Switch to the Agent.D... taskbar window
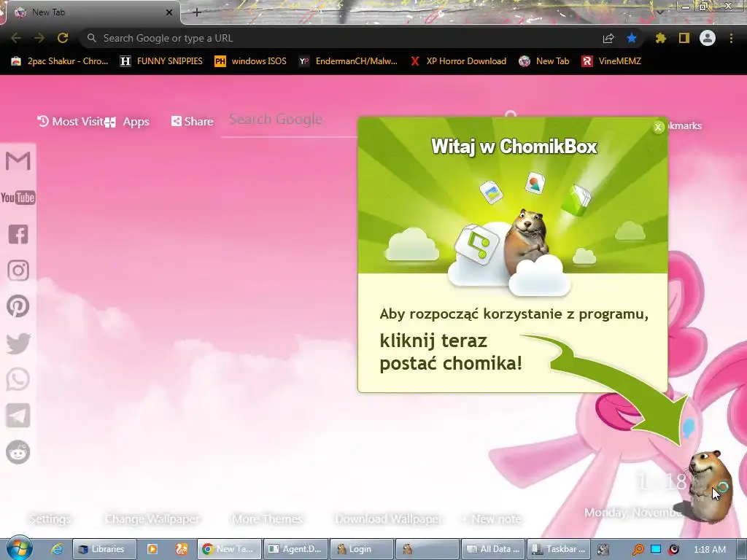Image resolution: width=747 pixels, height=560 pixels. click(x=296, y=549)
